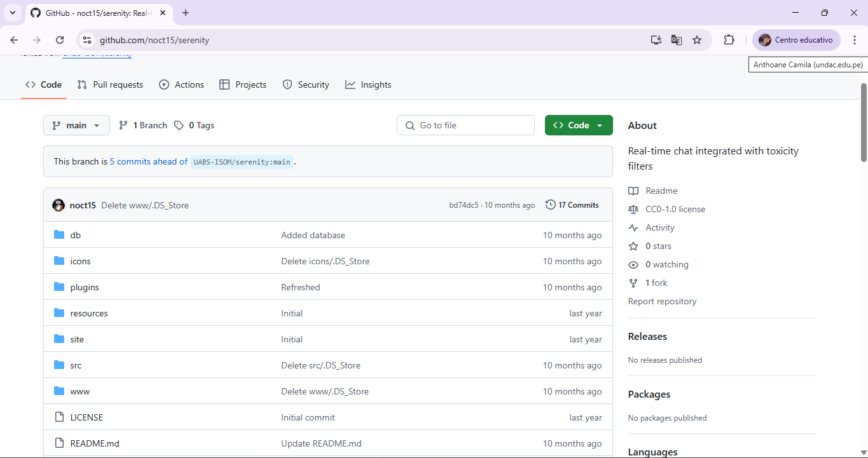Click the stars star icon

[633, 246]
